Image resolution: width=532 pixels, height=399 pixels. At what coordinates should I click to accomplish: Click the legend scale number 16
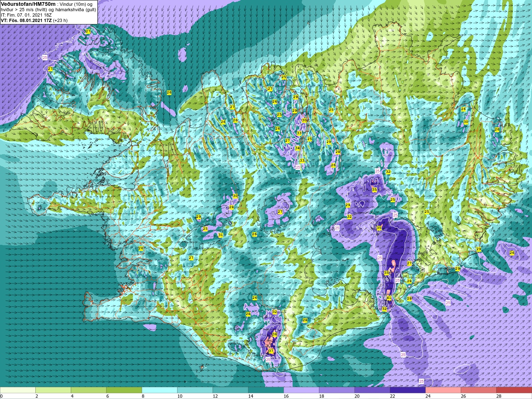[286, 396]
